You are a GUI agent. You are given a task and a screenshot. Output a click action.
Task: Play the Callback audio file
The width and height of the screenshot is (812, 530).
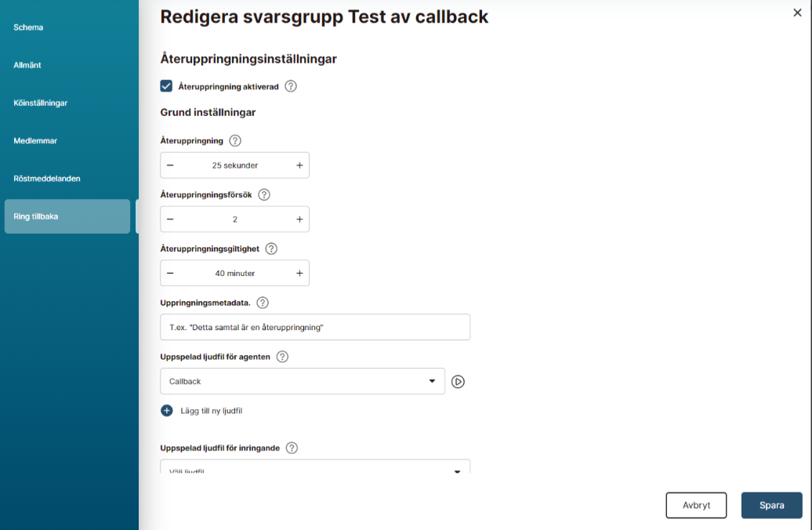click(459, 382)
